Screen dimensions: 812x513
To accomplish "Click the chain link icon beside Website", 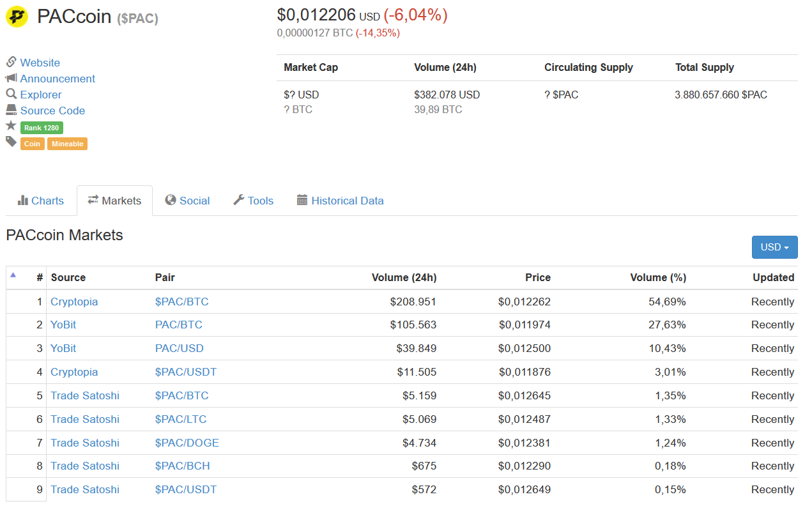I will pos(11,62).
